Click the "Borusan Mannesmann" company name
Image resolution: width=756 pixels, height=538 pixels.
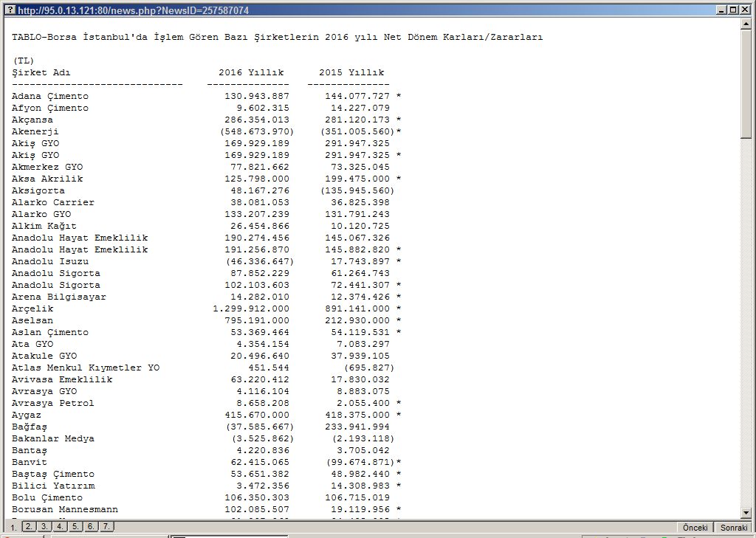pos(65,509)
